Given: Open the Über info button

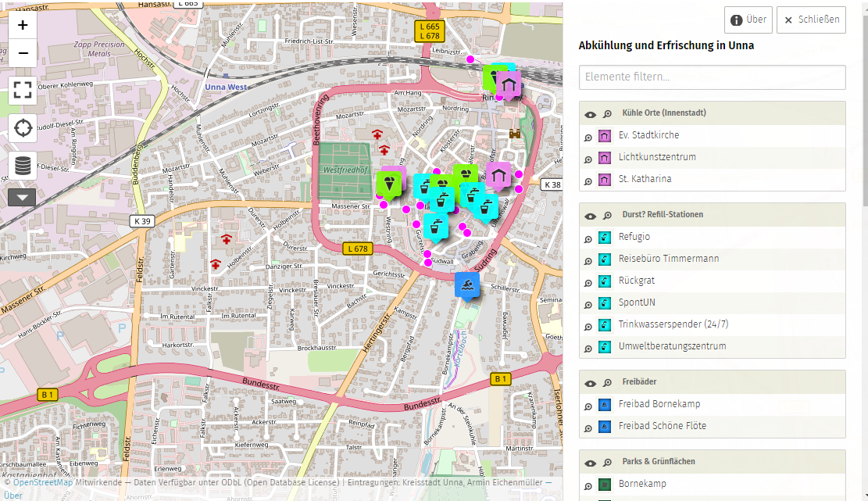Looking at the screenshot, I should (748, 20).
